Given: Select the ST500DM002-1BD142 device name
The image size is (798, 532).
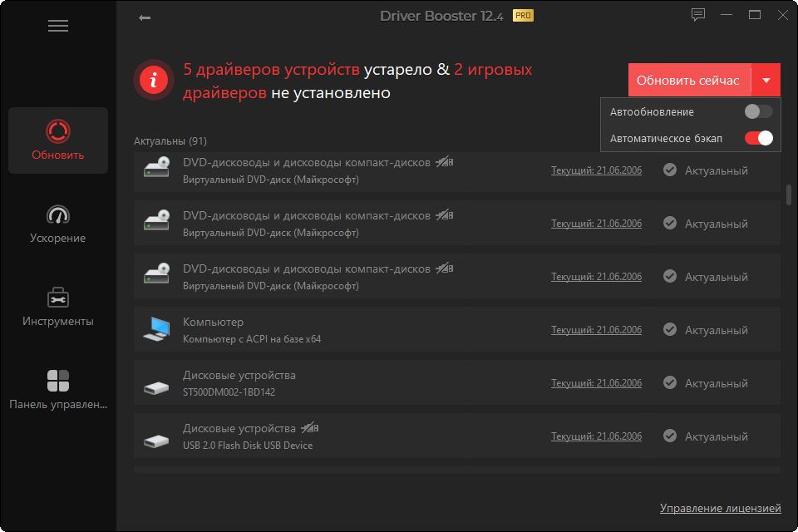Looking at the screenshot, I should [229, 392].
